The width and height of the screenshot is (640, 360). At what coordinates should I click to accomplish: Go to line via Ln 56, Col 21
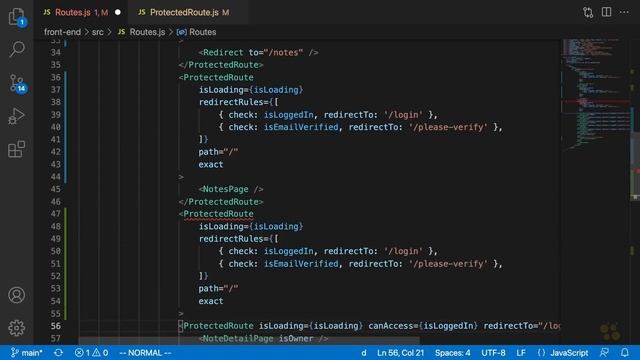tap(400, 353)
